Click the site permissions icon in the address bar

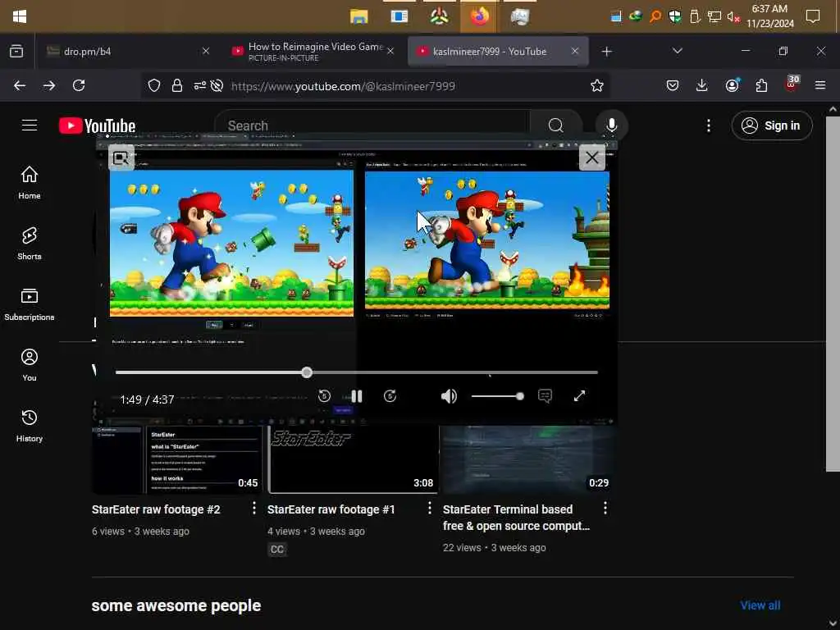click(200, 85)
